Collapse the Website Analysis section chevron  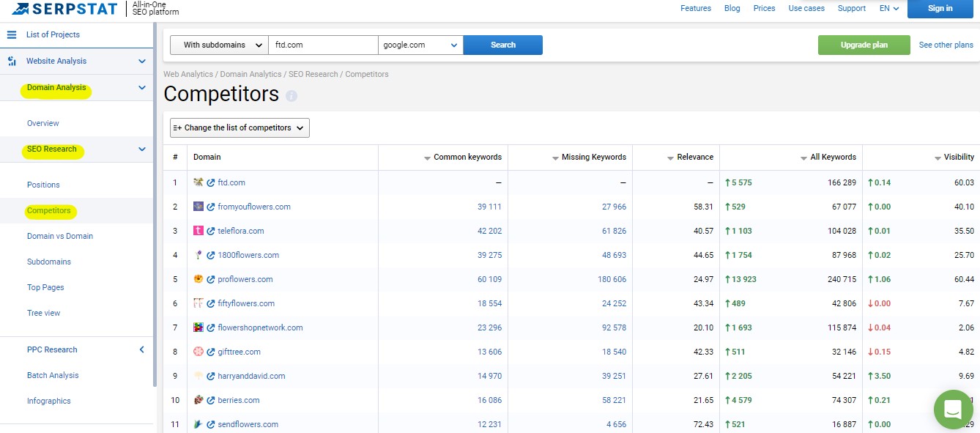click(142, 62)
